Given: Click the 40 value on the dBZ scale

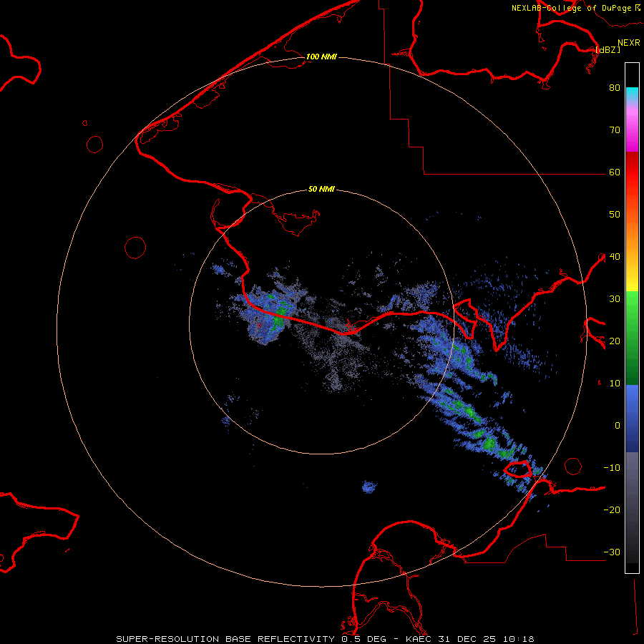Looking at the screenshot, I should pyautogui.click(x=615, y=257).
